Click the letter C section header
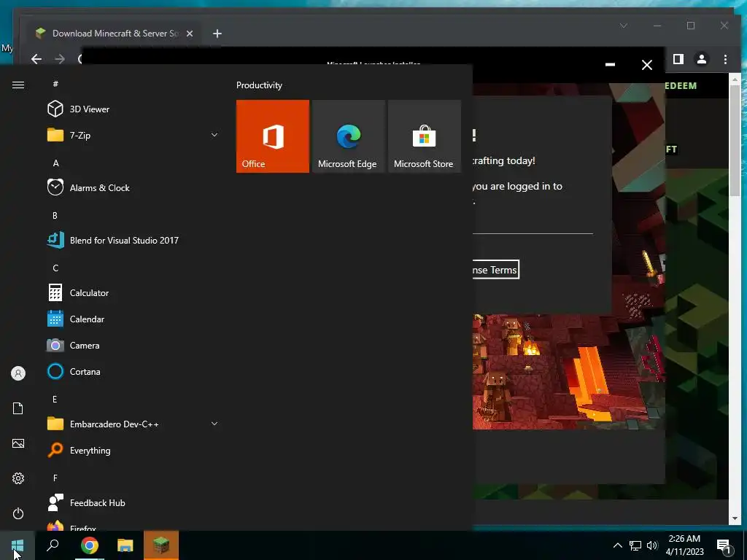The image size is (747, 560). click(55, 268)
